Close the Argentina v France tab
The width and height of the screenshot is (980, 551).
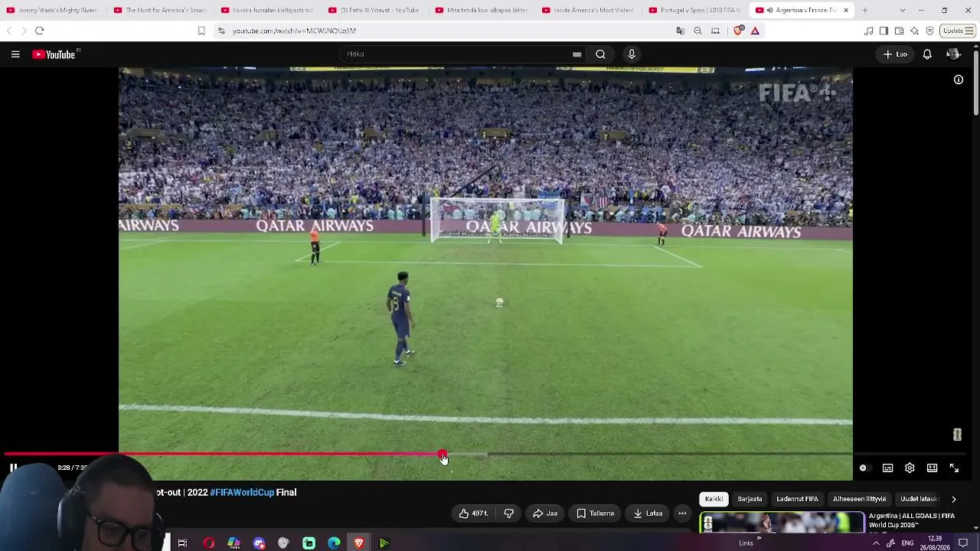click(x=846, y=10)
